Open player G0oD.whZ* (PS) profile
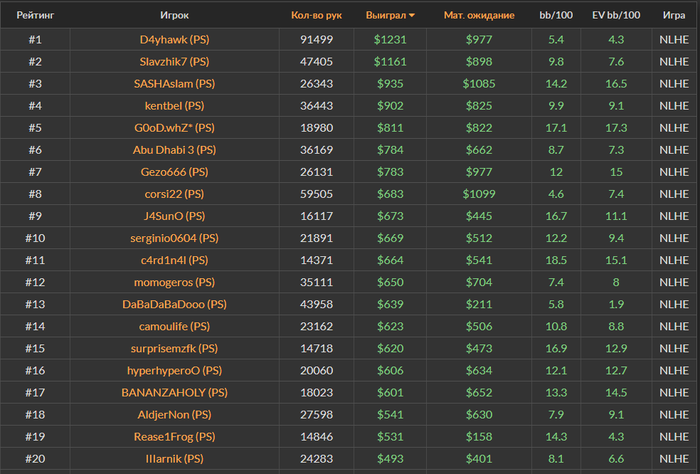This screenshot has height=474, width=700. click(x=175, y=128)
